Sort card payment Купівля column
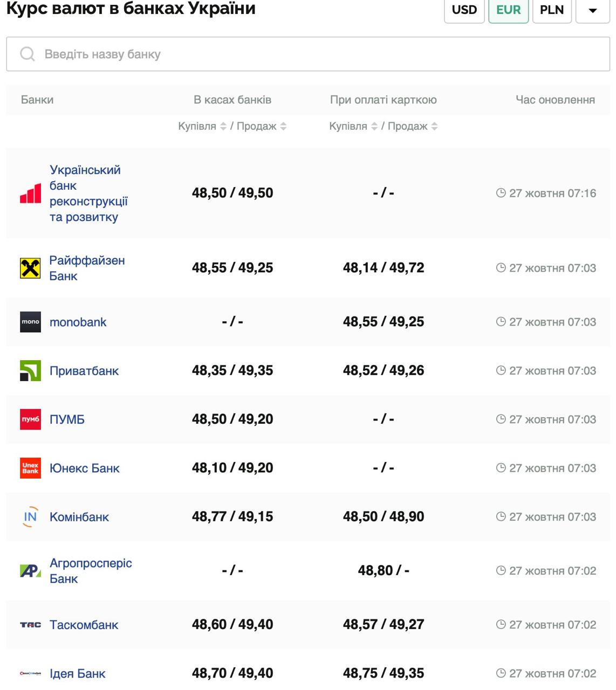The image size is (616, 690). click(374, 126)
